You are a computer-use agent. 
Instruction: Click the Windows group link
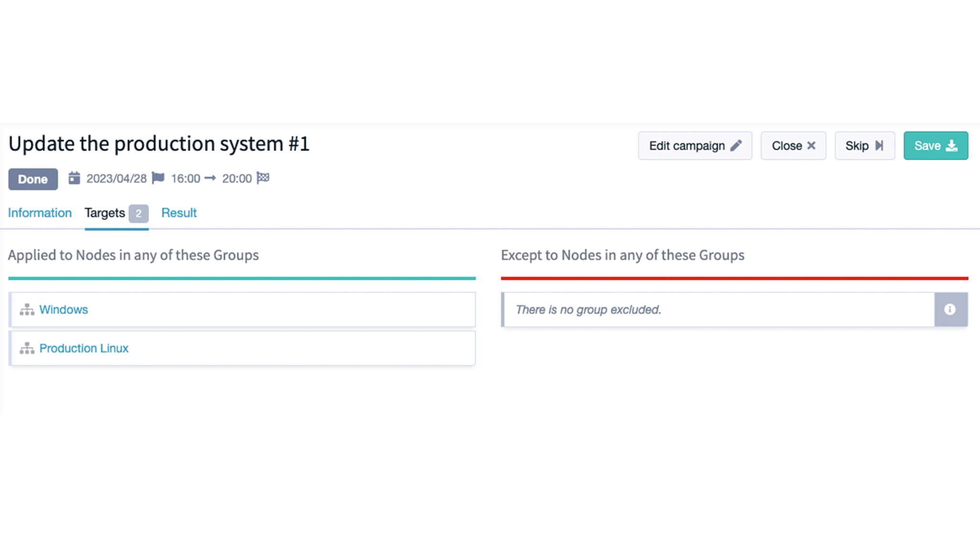click(x=63, y=309)
